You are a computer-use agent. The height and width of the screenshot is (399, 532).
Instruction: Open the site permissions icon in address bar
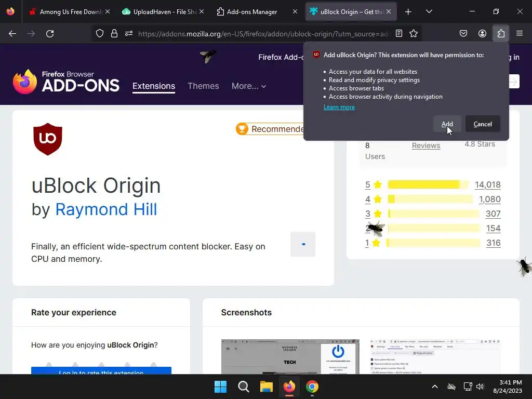point(129,33)
